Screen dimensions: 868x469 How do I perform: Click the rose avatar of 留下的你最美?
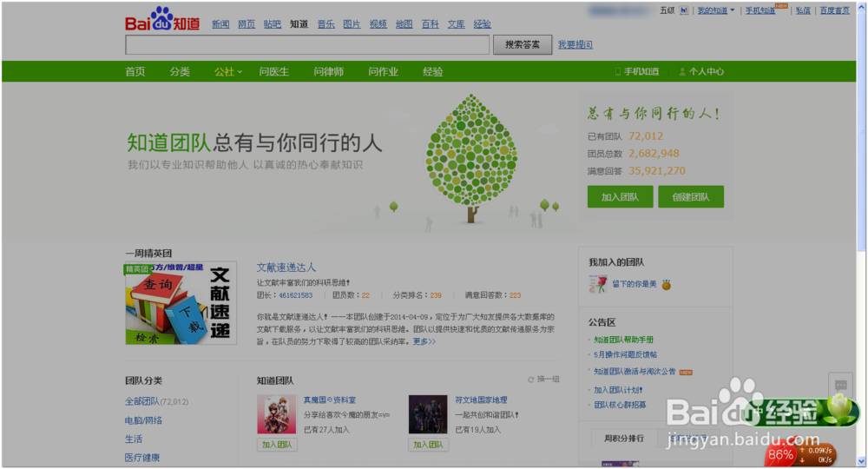point(598,284)
